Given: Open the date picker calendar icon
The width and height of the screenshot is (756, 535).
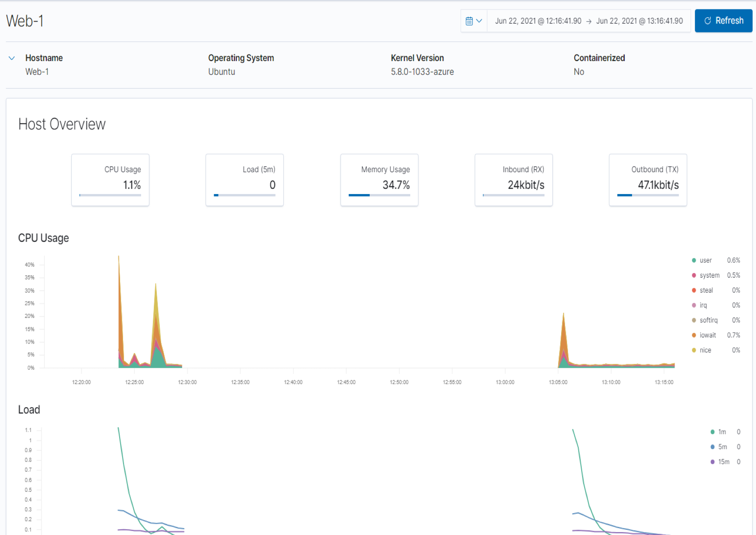Looking at the screenshot, I should tap(470, 20).
